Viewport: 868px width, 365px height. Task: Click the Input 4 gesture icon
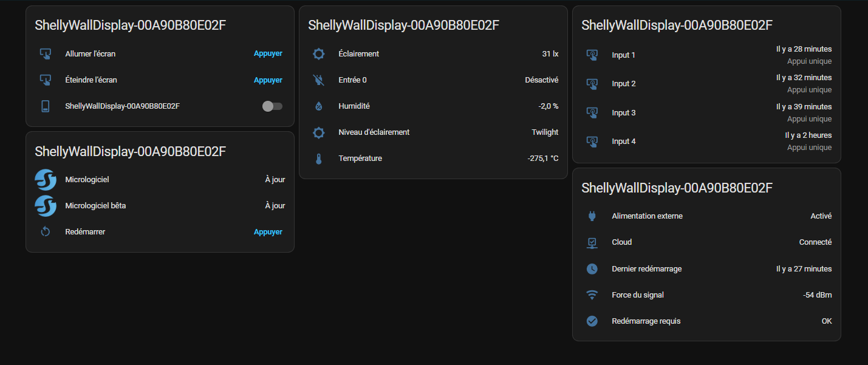[592, 142]
